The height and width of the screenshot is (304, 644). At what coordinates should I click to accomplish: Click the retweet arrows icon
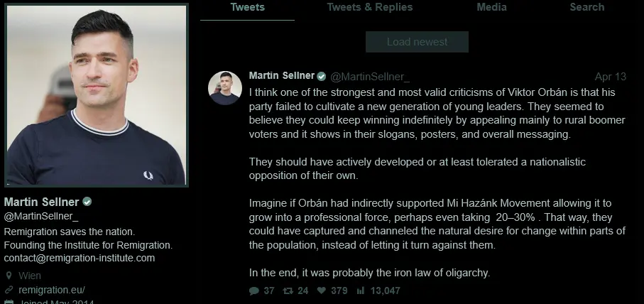tap(289, 291)
